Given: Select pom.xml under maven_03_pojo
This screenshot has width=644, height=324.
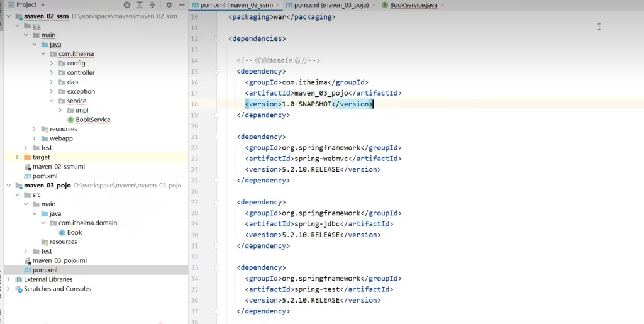Looking at the screenshot, I should pyautogui.click(x=45, y=270).
